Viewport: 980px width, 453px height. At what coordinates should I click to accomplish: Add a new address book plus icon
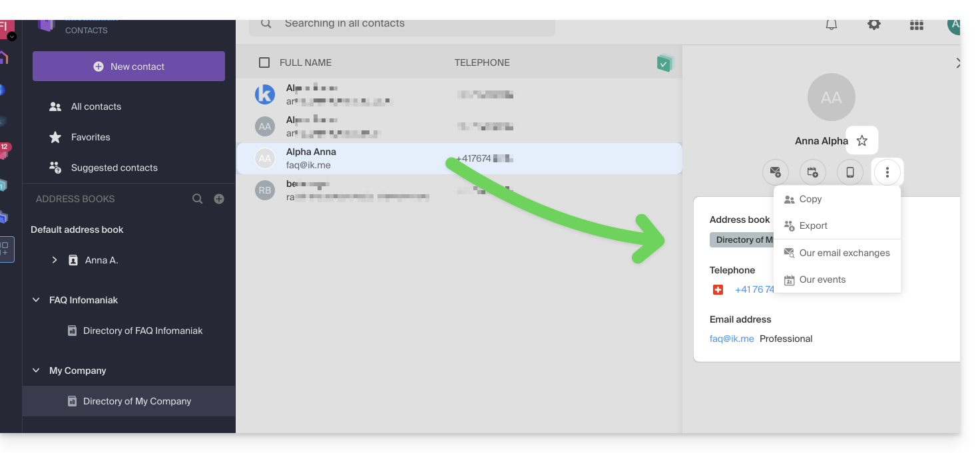click(219, 199)
